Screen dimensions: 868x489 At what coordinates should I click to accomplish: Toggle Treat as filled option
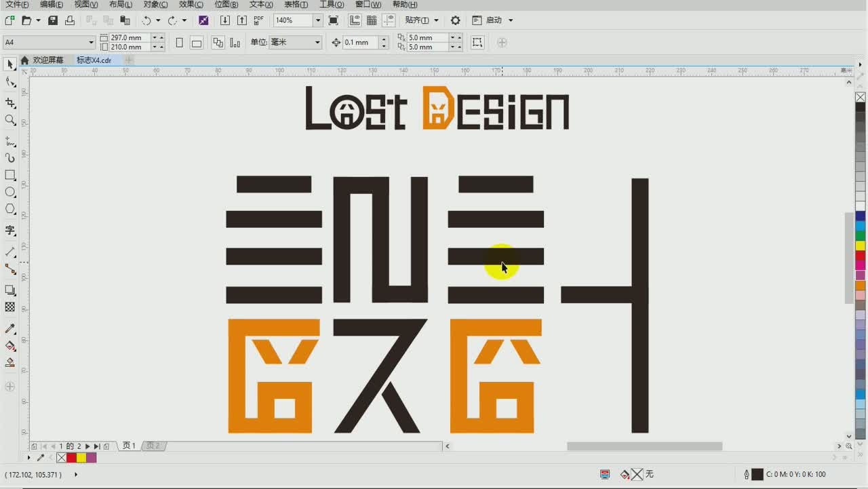[x=477, y=42]
